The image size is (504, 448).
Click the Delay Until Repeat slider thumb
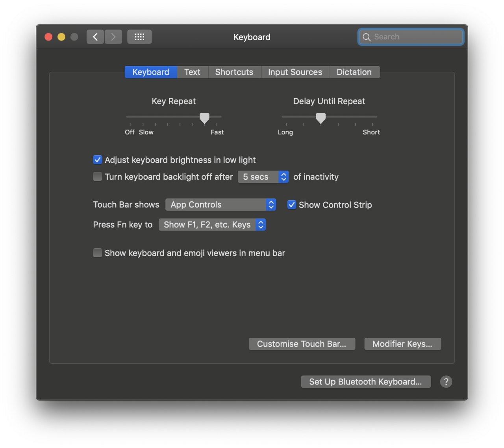pyautogui.click(x=321, y=118)
